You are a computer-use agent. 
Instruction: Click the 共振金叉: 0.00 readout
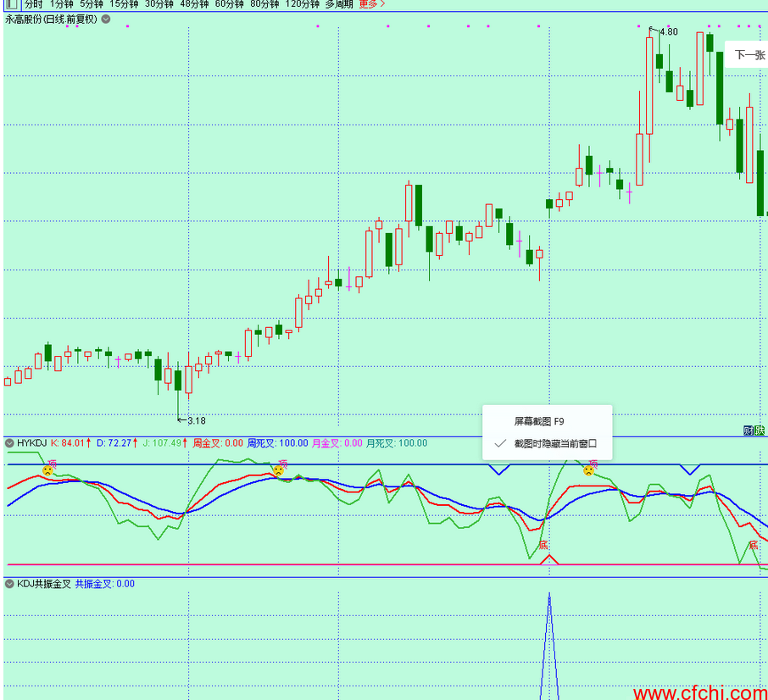coord(105,584)
